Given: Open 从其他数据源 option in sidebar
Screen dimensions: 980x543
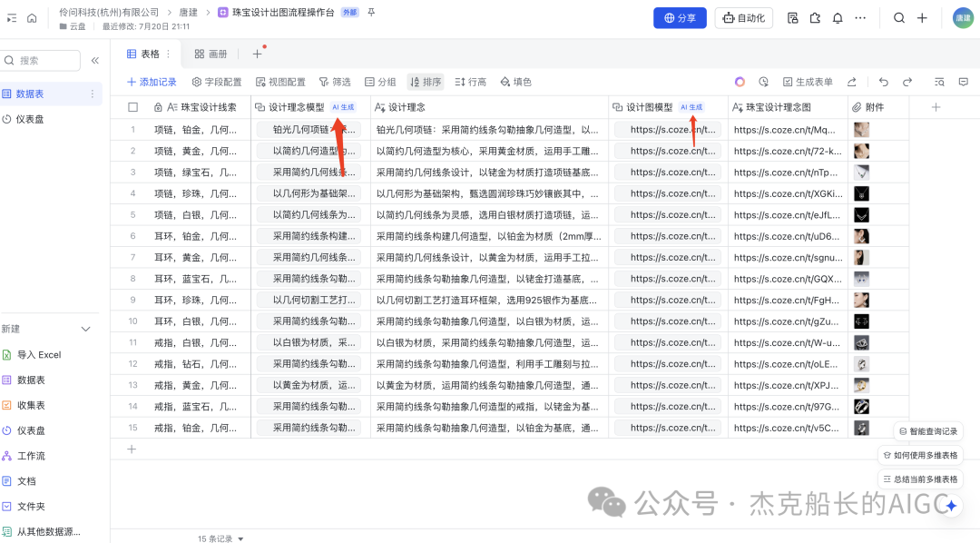Looking at the screenshot, I should 41,532.
